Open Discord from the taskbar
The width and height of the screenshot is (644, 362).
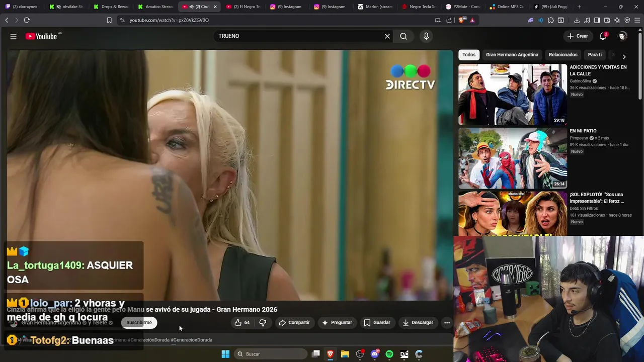click(375, 354)
